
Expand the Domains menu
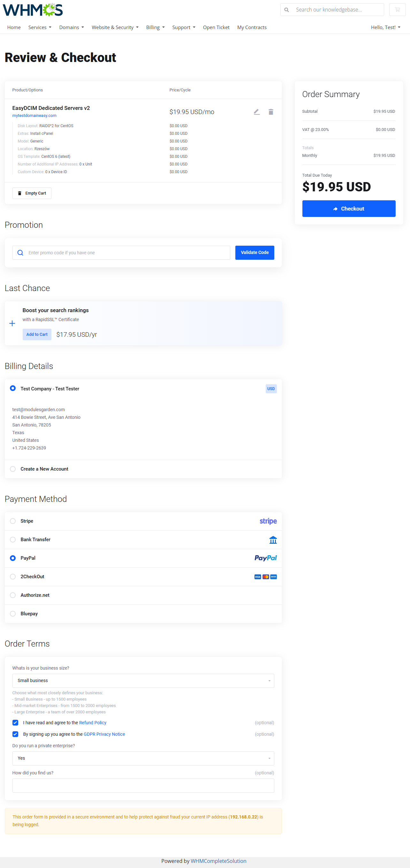click(x=72, y=27)
